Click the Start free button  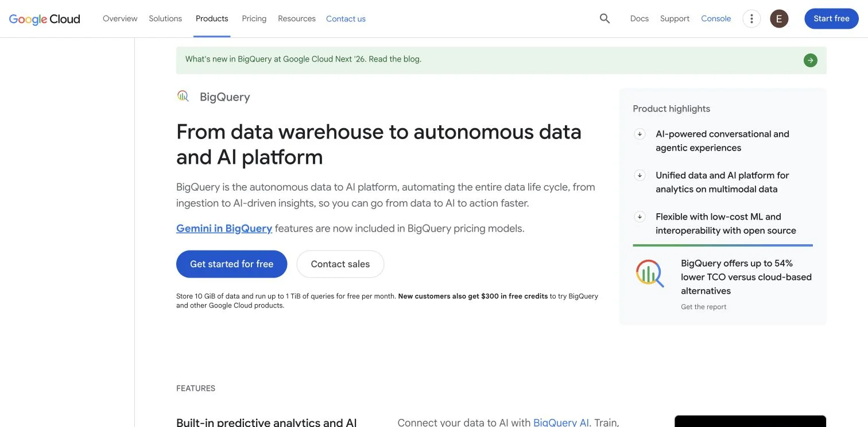coord(831,18)
